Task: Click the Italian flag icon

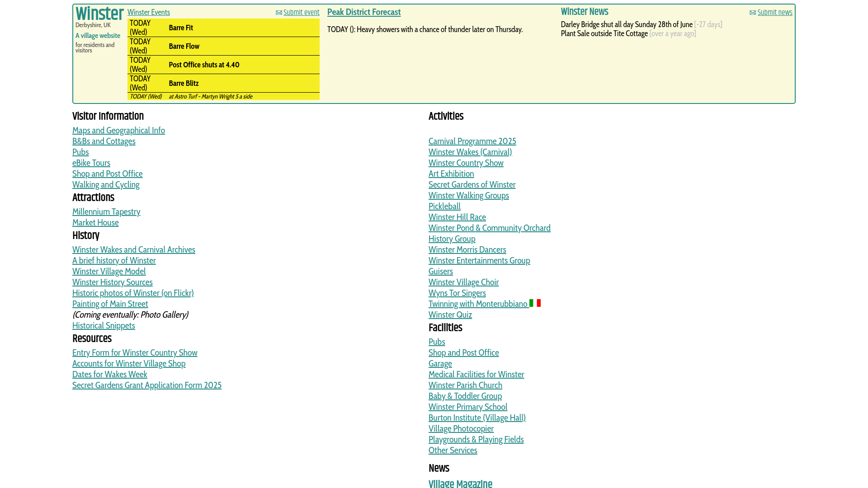Action: 535,303
